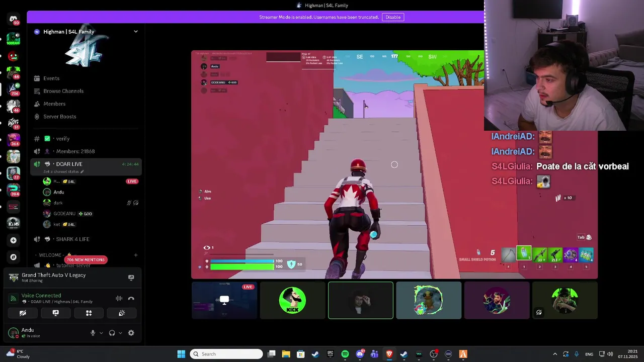Open clock showing 20:21
644x362 pixels.
pyautogui.click(x=629, y=354)
